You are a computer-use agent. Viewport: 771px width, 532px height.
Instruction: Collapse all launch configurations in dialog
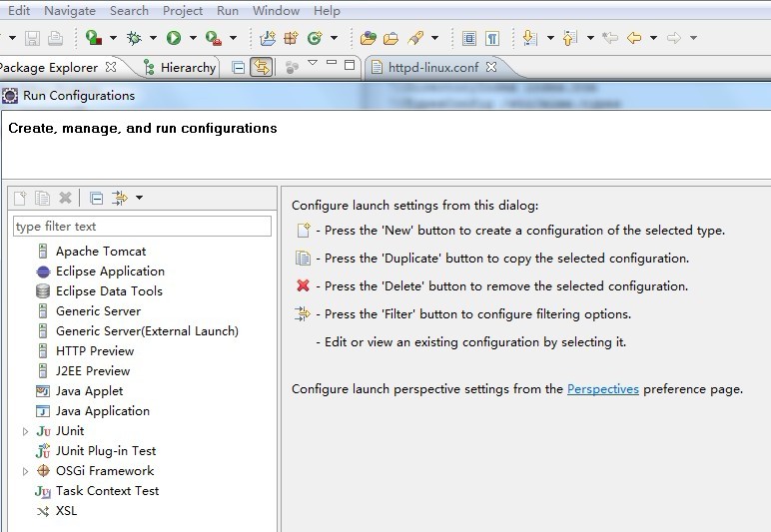coord(96,198)
